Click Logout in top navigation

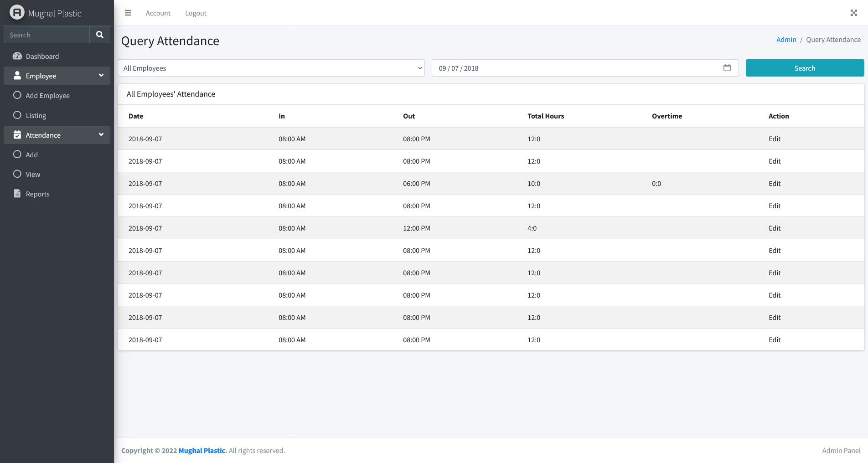click(x=196, y=13)
